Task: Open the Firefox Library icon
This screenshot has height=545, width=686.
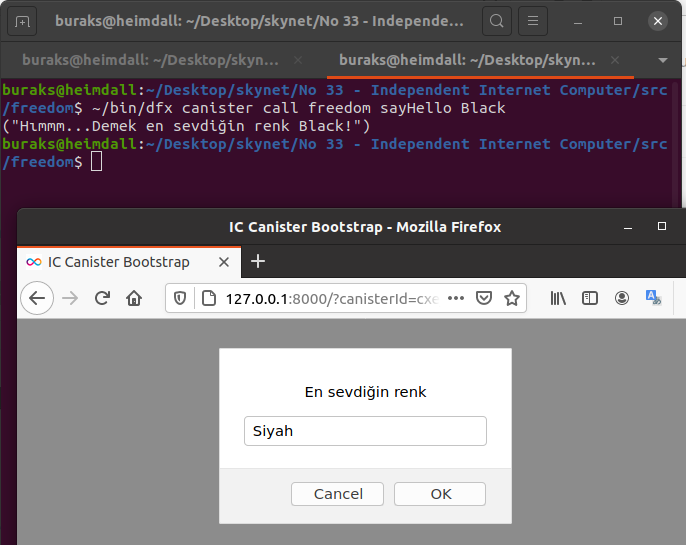Action: [x=558, y=298]
